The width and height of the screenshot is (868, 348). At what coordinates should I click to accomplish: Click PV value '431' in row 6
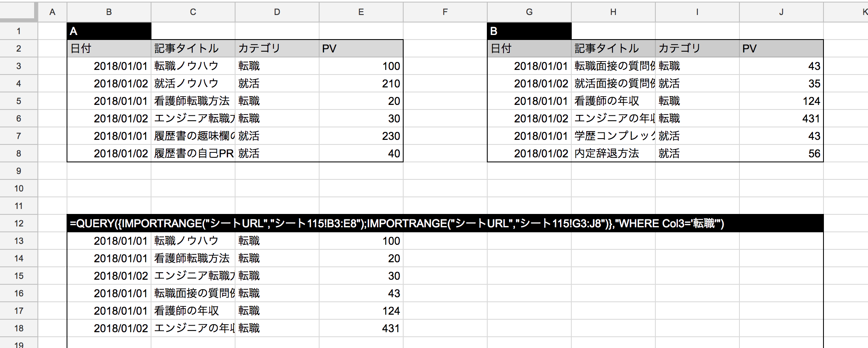781,119
